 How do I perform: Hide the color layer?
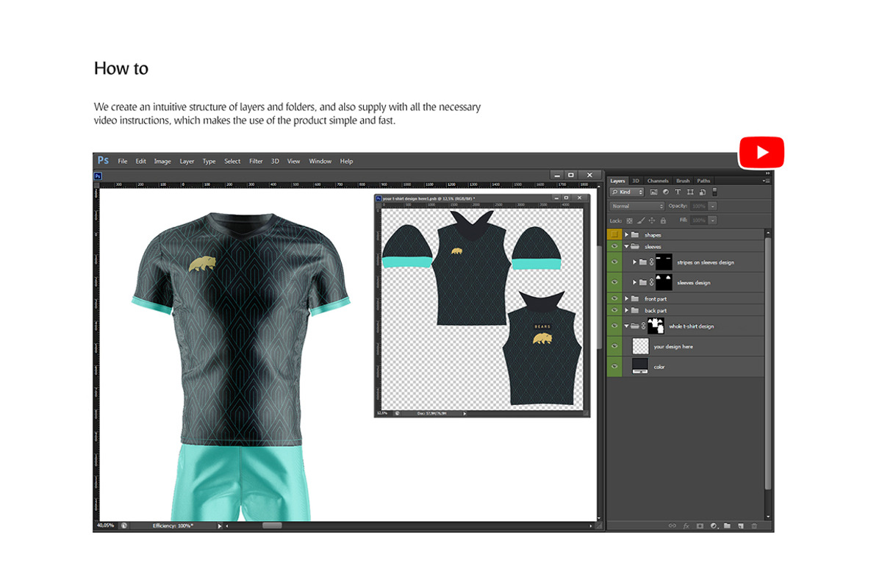click(614, 367)
